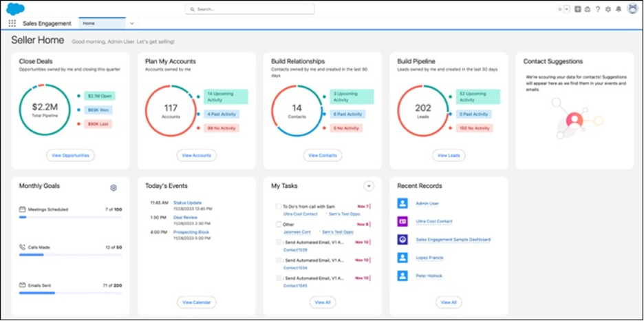This screenshot has width=644, height=321.
Task: Click the Help question mark icon
Action: [x=598, y=9]
